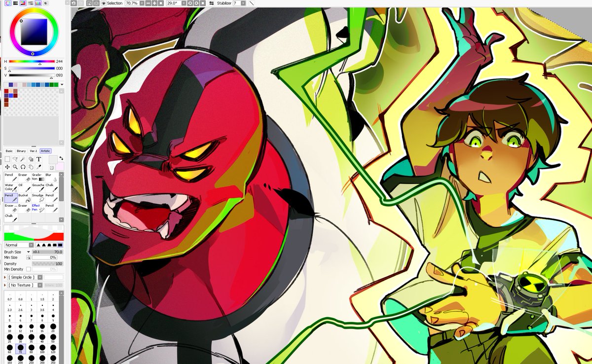
Task: Toggle the swatches panel icon
Action: point(38,3)
